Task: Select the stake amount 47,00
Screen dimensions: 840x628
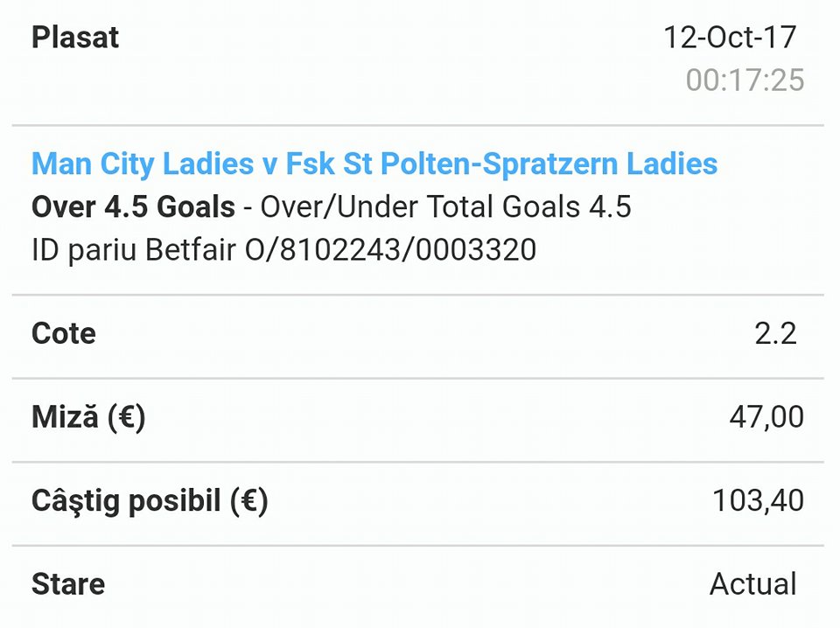Action: pos(766,417)
